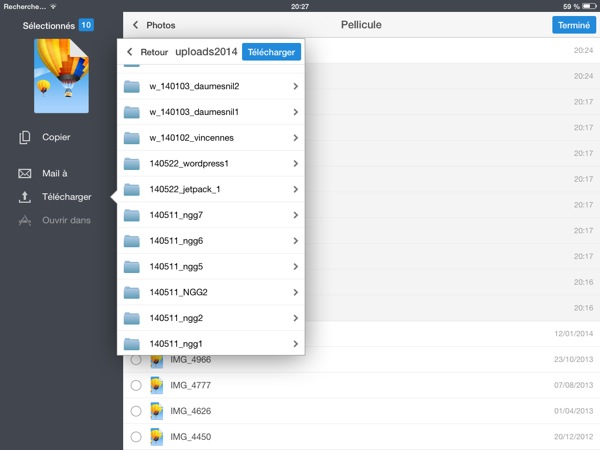The height and width of the screenshot is (450, 600).
Task: Toggle selection circle for IMG_4450
Action: [136, 437]
